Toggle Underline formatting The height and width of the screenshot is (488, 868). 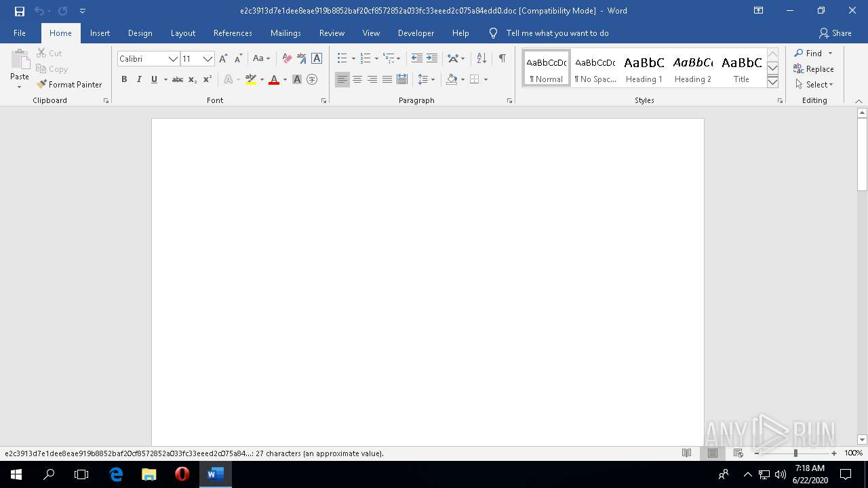click(154, 79)
